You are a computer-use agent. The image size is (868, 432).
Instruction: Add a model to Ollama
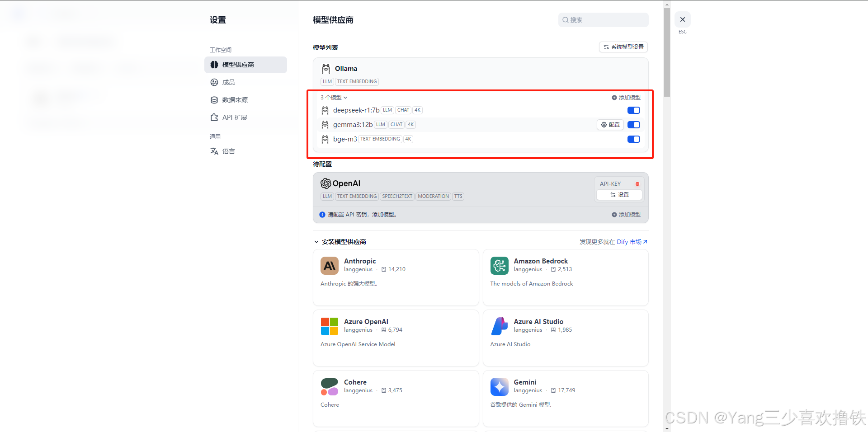[x=626, y=98]
